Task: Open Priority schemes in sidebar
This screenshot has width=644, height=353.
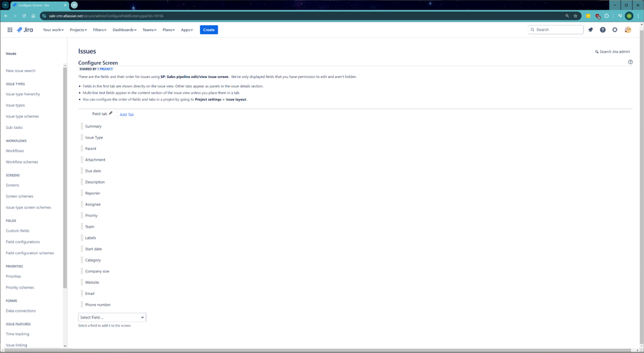Action: click(x=20, y=288)
